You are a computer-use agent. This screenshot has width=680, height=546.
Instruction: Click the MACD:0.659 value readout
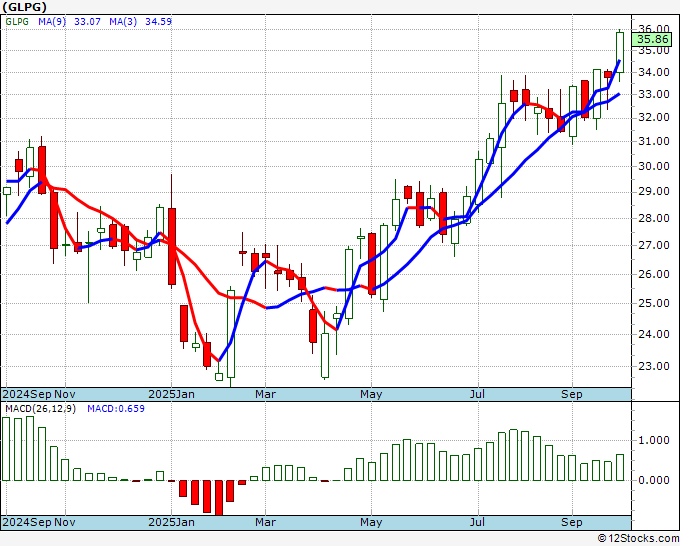coord(116,409)
